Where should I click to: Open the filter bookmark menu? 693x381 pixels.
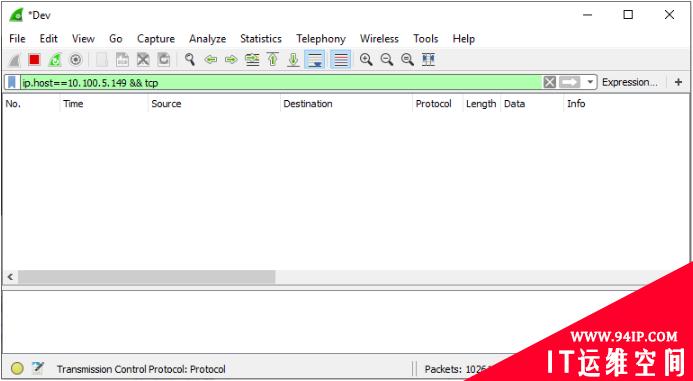pos(12,82)
